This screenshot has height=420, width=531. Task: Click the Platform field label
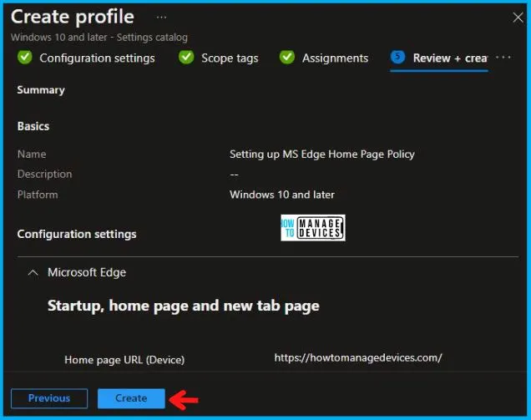click(38, 195)
